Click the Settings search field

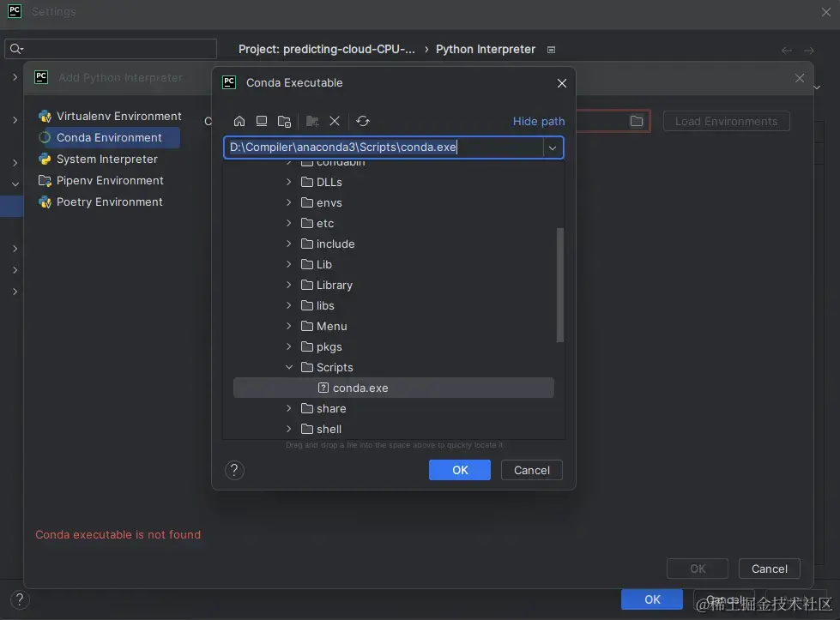[111, 49]
